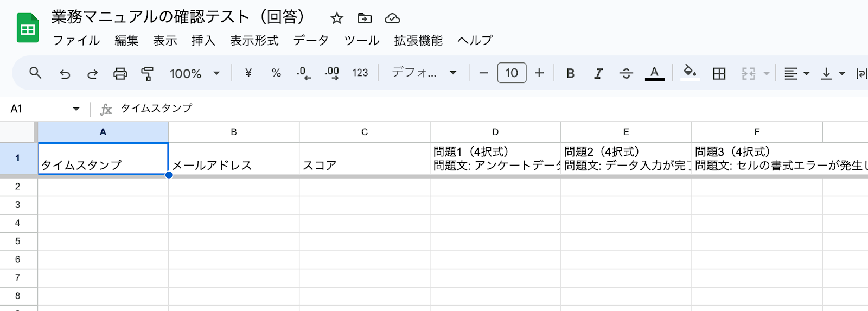This screenshot has height=311, width=868.
Task: Increase decimal places
Action: pyautogui.click(x=331, y=73)
